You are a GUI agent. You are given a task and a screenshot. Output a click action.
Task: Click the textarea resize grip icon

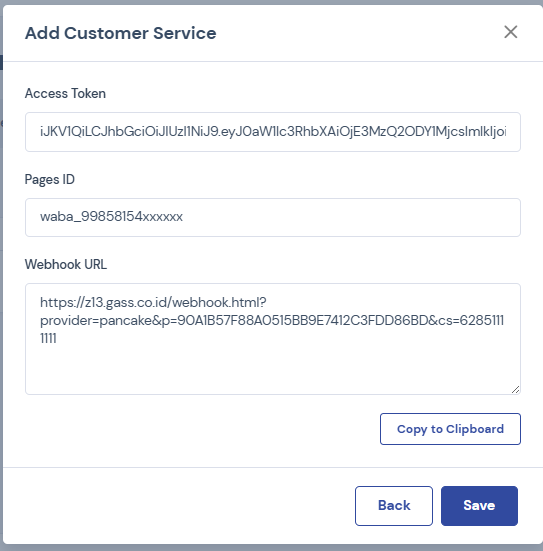coord(515,389)
